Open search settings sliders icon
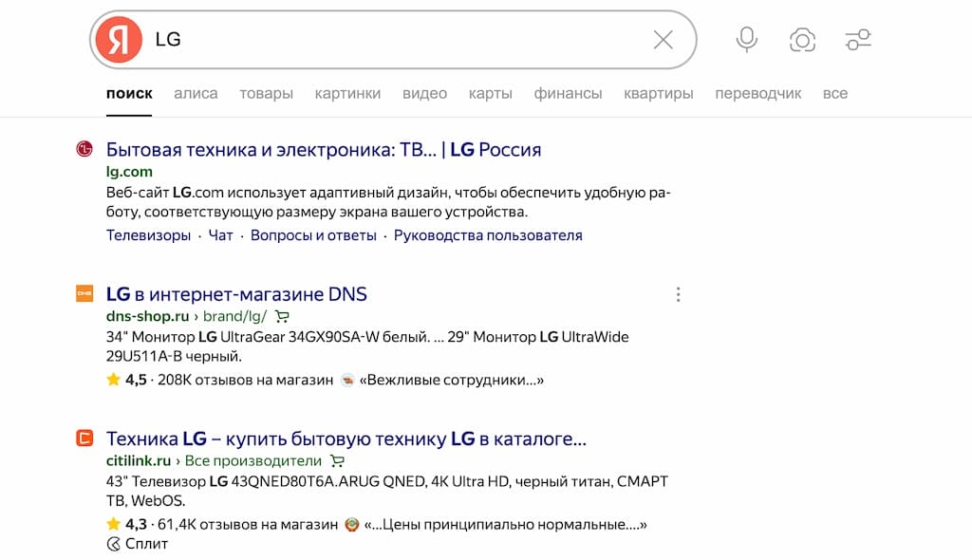Image resolution: width=972 pixels, height=560 pixels. pyautogui.click(x=858, y=40)
